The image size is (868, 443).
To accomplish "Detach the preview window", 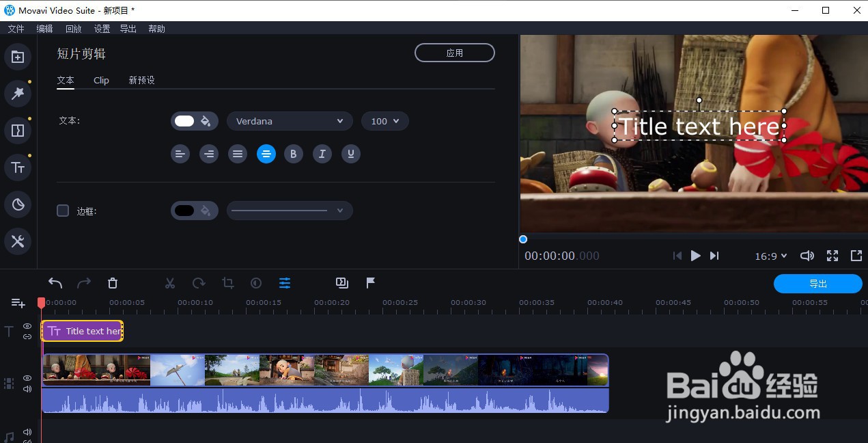I will [856, 256].
